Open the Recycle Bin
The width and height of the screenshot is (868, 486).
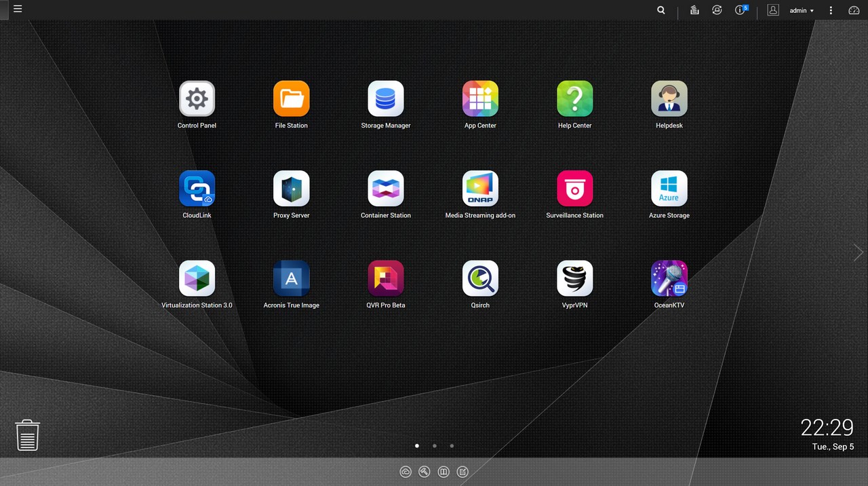pos(28,434)
